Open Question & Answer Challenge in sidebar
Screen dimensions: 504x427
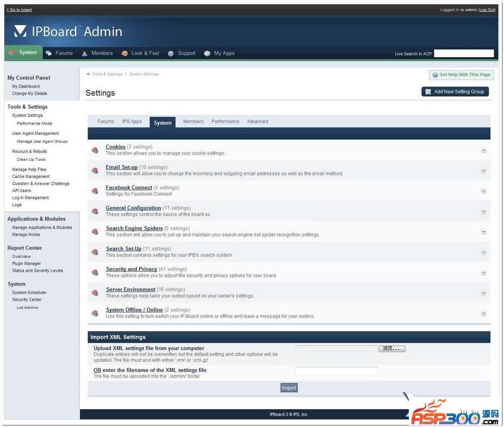[x=41, y=184]
